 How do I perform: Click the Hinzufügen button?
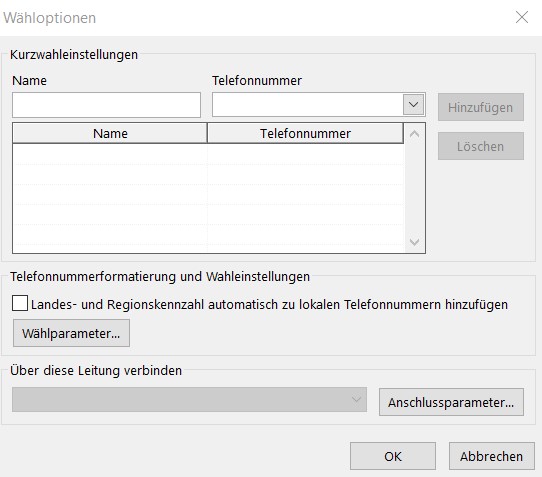pyautogui.click(x=480, y=107)
